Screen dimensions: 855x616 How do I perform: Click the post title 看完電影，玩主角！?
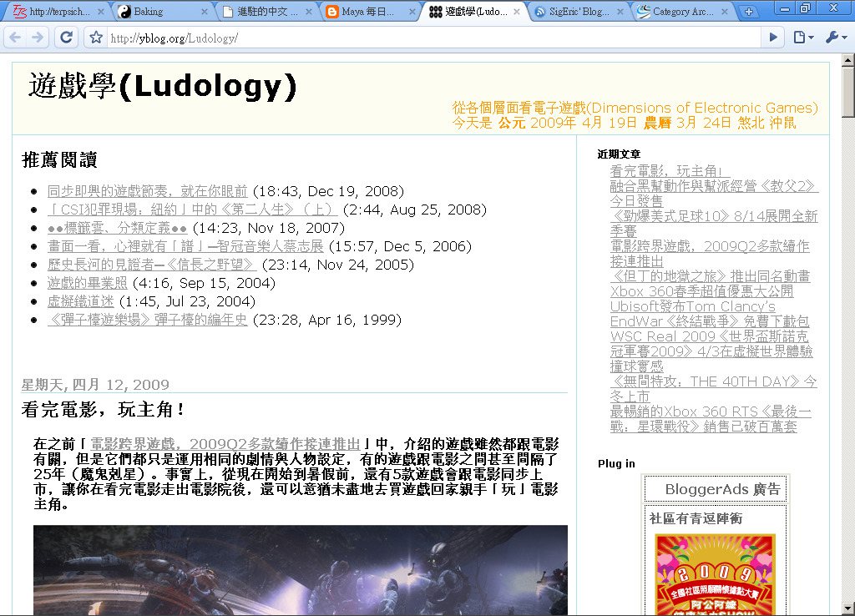(x=103, y=409)
